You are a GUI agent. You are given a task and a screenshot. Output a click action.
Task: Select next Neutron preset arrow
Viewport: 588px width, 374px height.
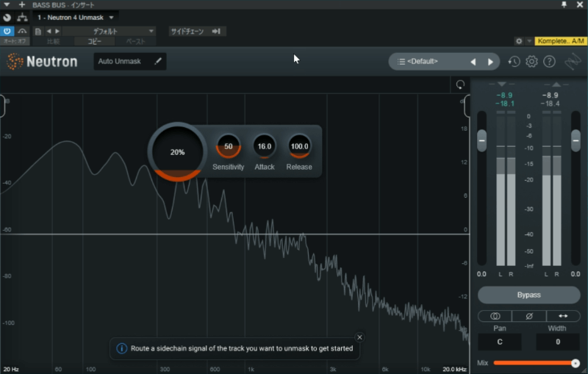click(x=490, y=62)
